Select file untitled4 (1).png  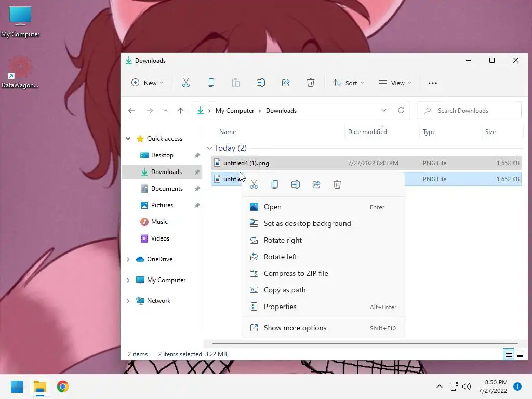click(366, 163)
